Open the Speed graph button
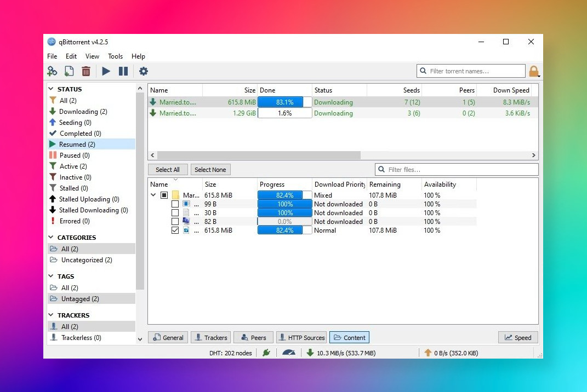Screen dimensions: 587x392 pyautogui.click(x=518, y=337)
